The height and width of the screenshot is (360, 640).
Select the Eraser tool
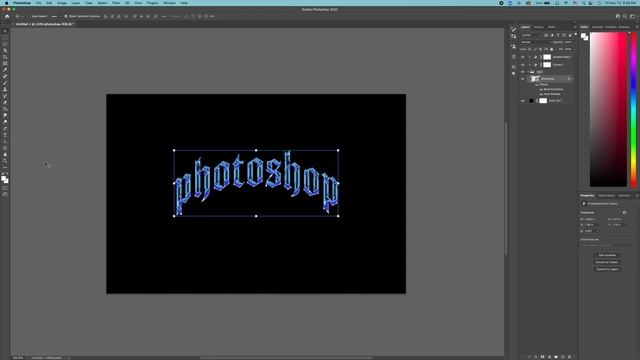point(5,102)
